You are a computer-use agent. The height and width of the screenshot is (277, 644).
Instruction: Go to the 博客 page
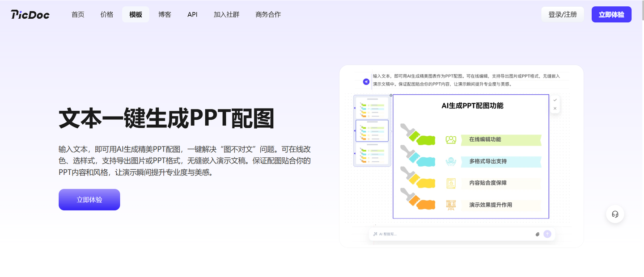click(x=165, y=14)
